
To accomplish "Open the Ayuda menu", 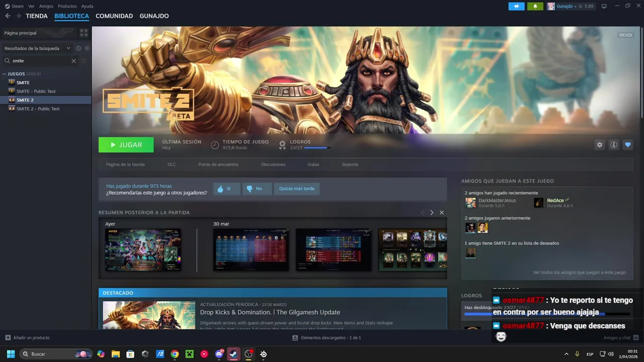I will pyautogui.click(x=87, y=6).
